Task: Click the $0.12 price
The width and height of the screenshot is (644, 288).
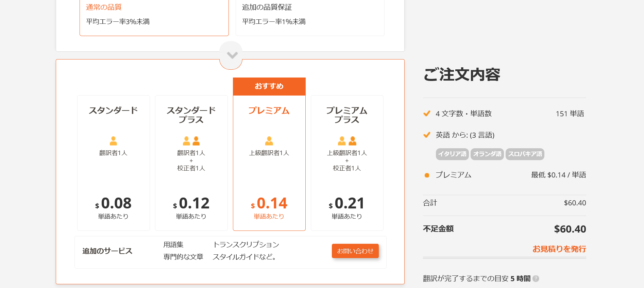Action: click(x=191, y=203)
